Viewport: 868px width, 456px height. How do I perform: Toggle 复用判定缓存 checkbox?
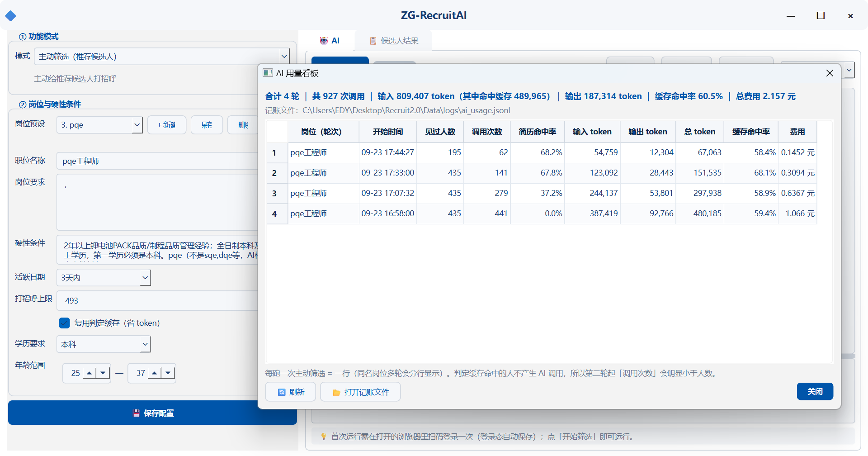tap(65, 323)
